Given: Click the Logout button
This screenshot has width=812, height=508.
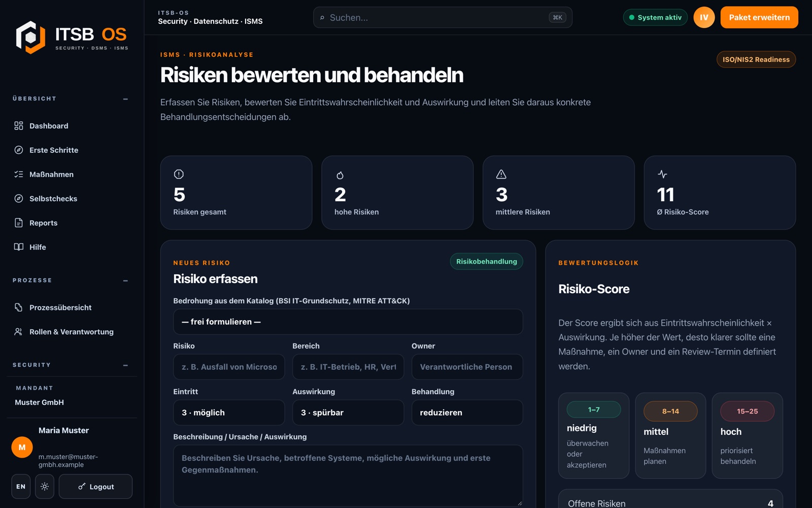Looking at the screenshot, I should click(x=95, y=487).
